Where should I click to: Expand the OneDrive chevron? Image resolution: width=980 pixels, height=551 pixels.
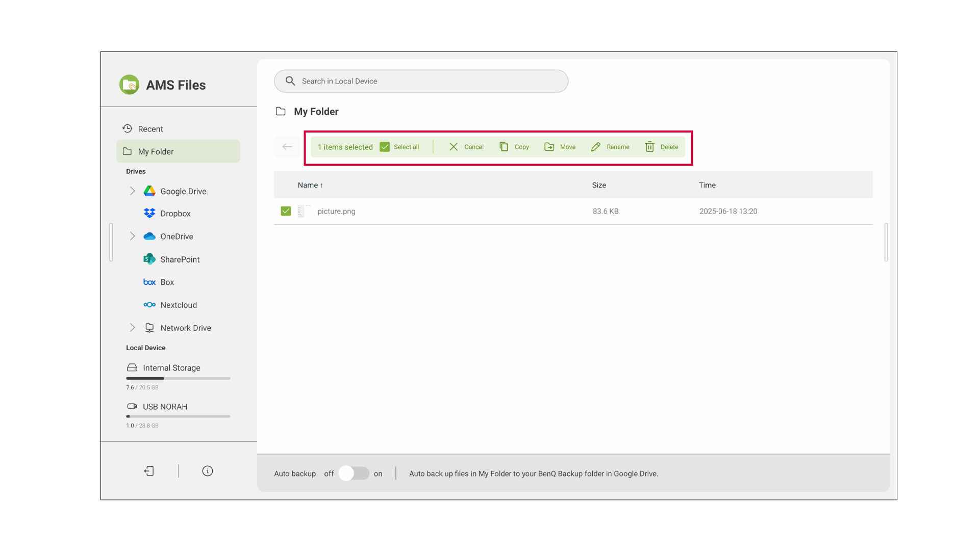[x=132, y=237]
